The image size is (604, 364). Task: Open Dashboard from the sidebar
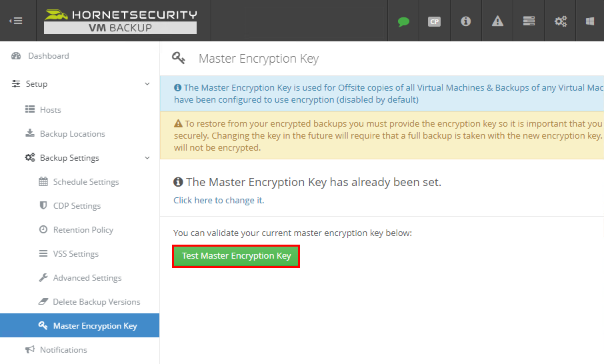pyautogui.click(x=48, y=56)
